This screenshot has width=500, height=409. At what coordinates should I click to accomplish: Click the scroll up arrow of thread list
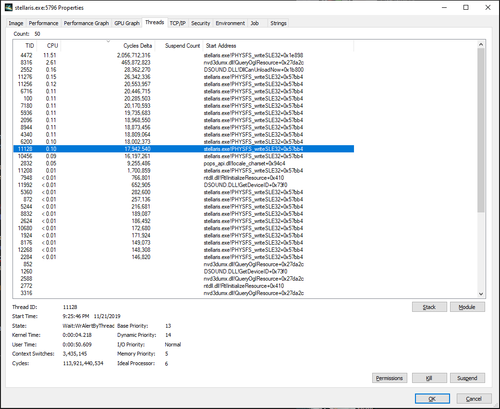pyautogui.click(x=481, y=44)
